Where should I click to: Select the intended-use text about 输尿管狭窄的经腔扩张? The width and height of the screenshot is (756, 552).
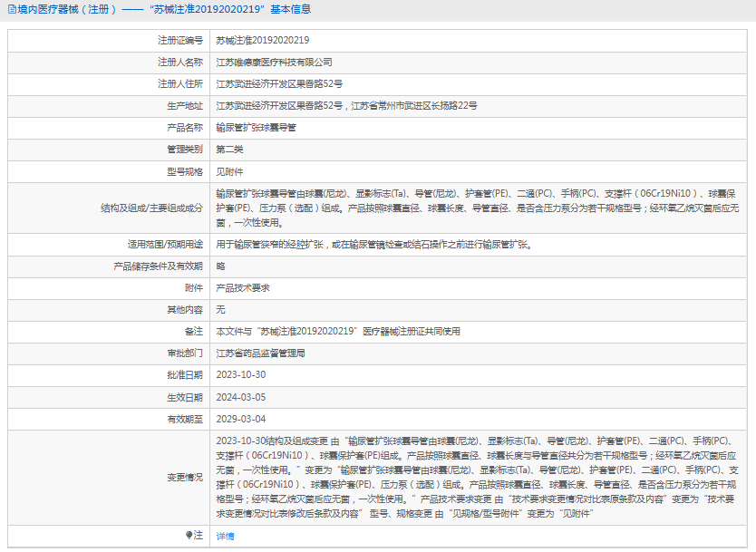(374, 245)
